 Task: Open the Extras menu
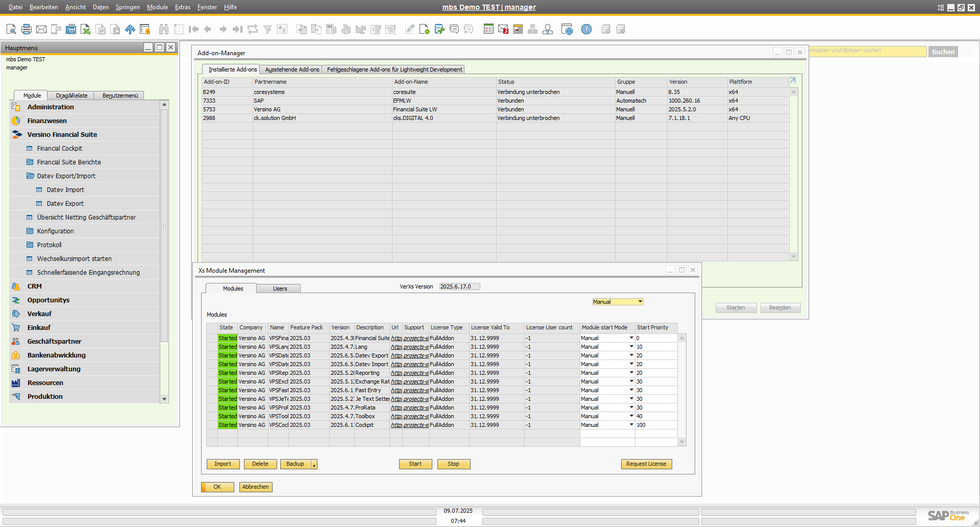(182, 7)
